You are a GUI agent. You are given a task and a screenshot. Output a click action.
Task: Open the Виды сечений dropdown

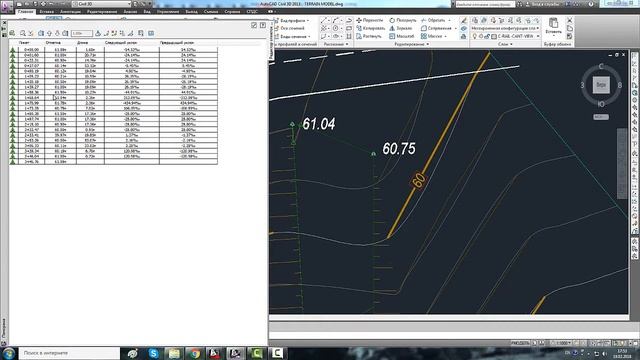pos(293,36)
